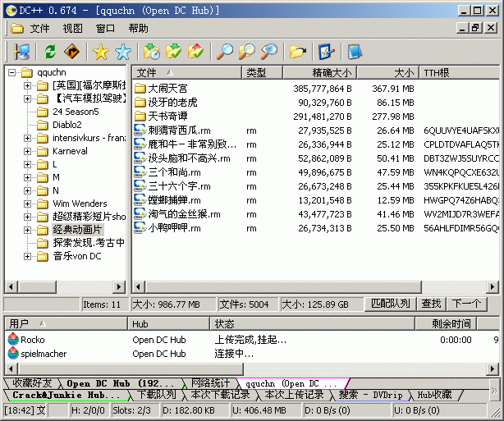This screenshot has height=421, width=504.
Task: Click the spielmacher user icon
Action: [x=13, y=353]
